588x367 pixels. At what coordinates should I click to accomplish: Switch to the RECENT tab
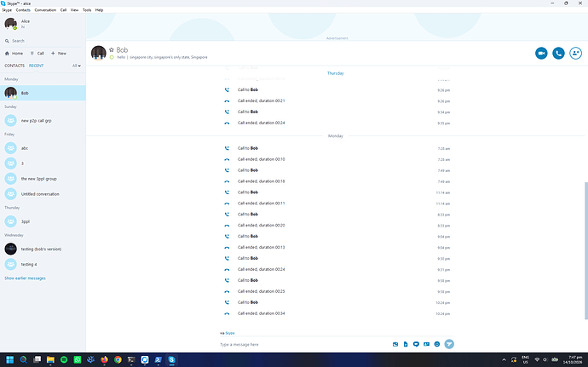tap(36, 66)
